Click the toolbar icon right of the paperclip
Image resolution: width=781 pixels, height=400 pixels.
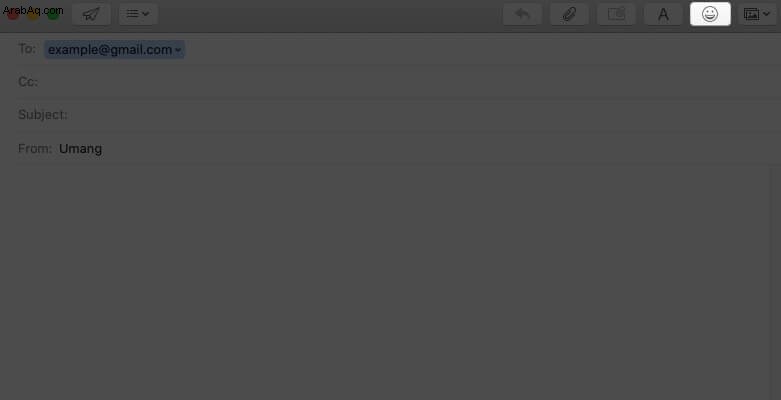click(616, 14)
